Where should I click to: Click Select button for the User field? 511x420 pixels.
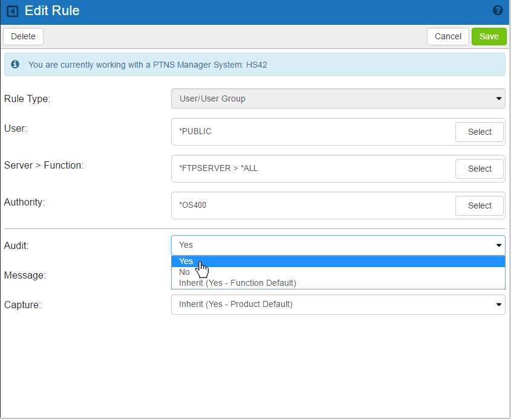480,132
